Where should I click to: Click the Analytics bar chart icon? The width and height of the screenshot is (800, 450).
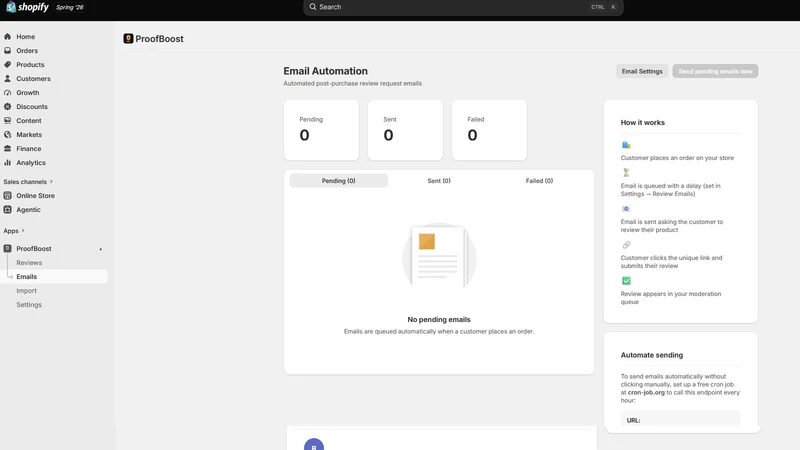click(x=8, y=163)
